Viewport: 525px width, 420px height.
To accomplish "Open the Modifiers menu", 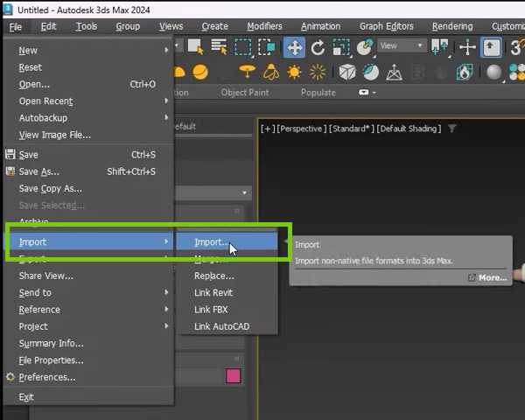I will pyautogui.click(x=264, y=26).
